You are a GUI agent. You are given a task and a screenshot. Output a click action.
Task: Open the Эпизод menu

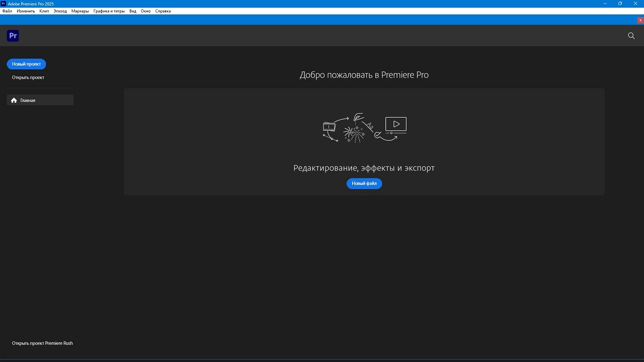coord(60,11)
